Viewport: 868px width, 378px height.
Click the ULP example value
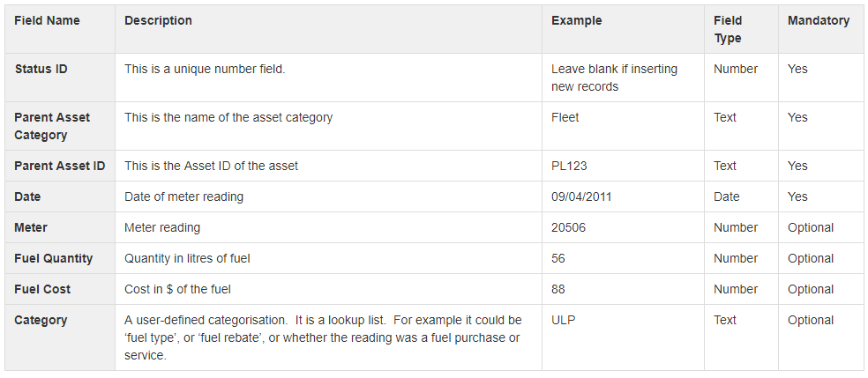563,321
